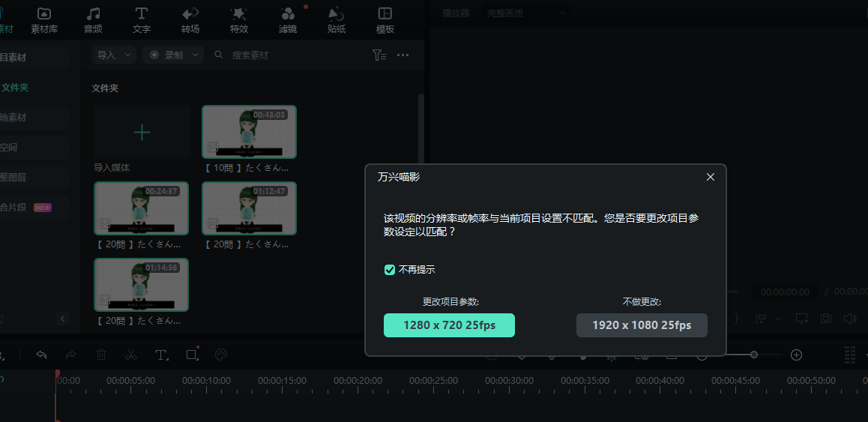Open the timeline track layout grid icon

point(850,355)
